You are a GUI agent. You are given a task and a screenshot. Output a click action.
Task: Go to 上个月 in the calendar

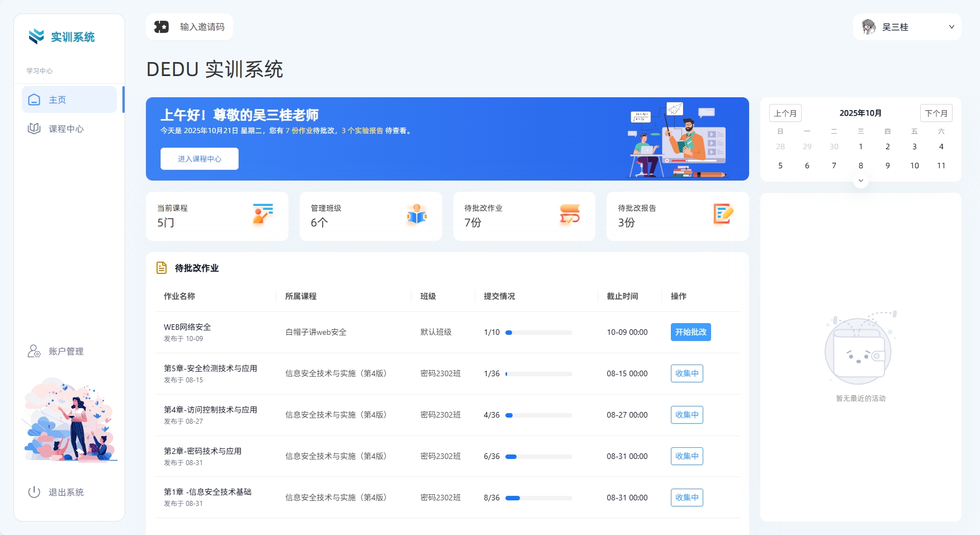point(785,113)
